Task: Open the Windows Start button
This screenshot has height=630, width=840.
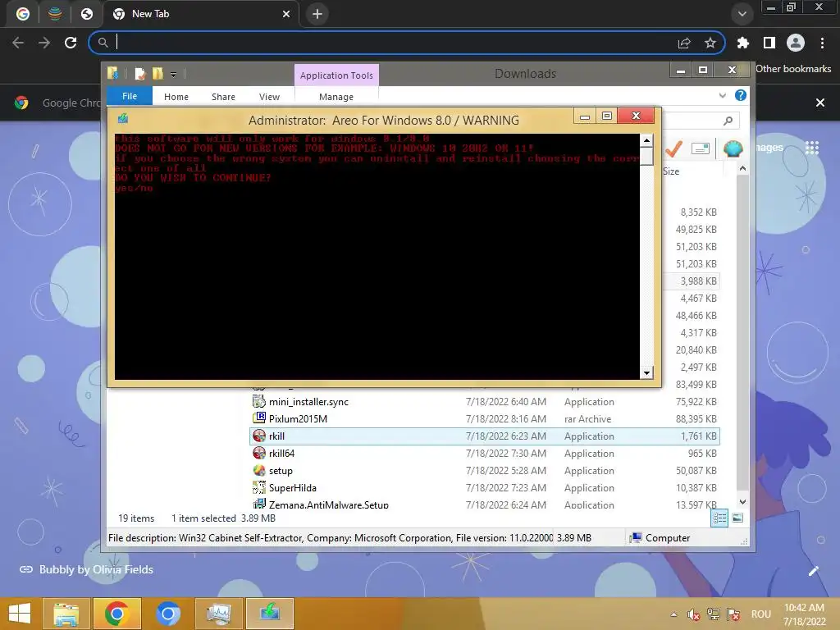Action: (x=20, y=614)
